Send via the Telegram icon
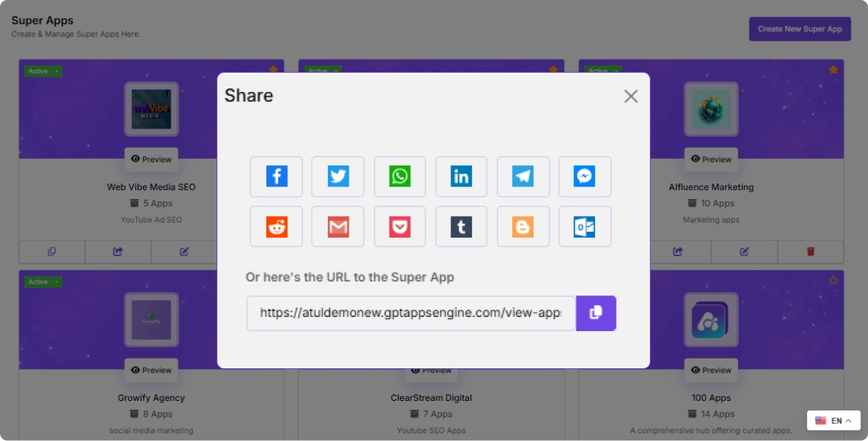This screenshot has height=441, width=868. 523,177
